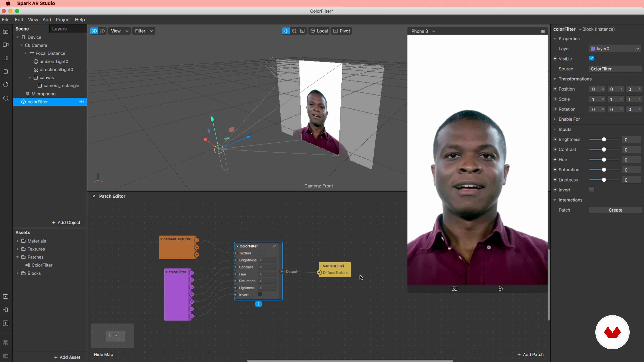Click the Patch Editor minimap thumbnail
Image resolution: width=644 pixels, height=362 pixels.
113,336
